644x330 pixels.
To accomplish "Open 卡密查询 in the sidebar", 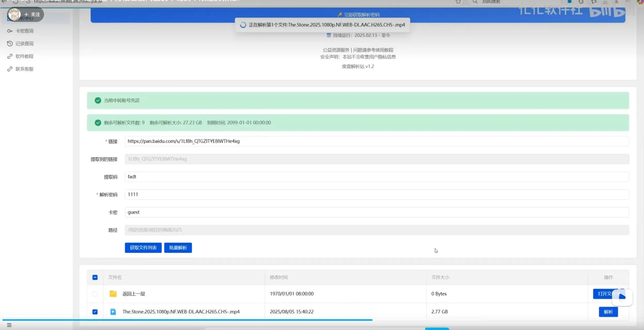I will tap(25, 31).
